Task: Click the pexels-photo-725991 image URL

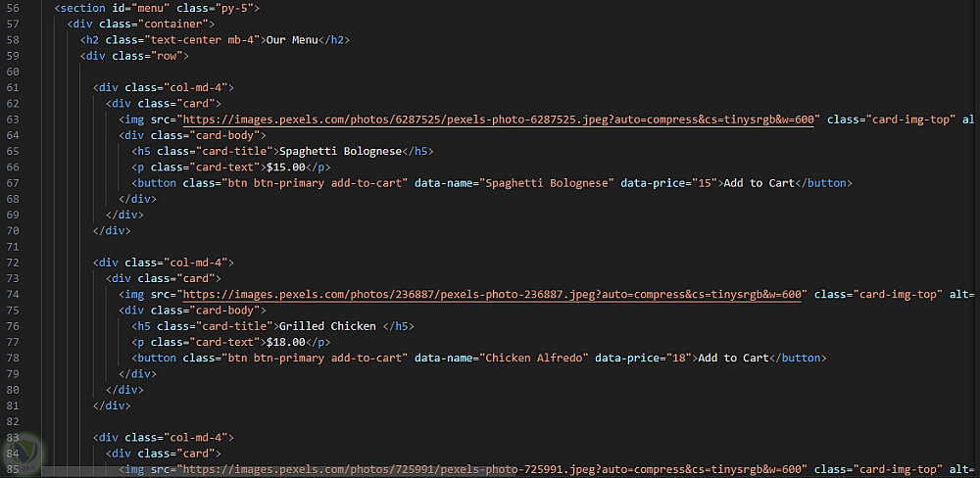Action: (x=493, y=469)
